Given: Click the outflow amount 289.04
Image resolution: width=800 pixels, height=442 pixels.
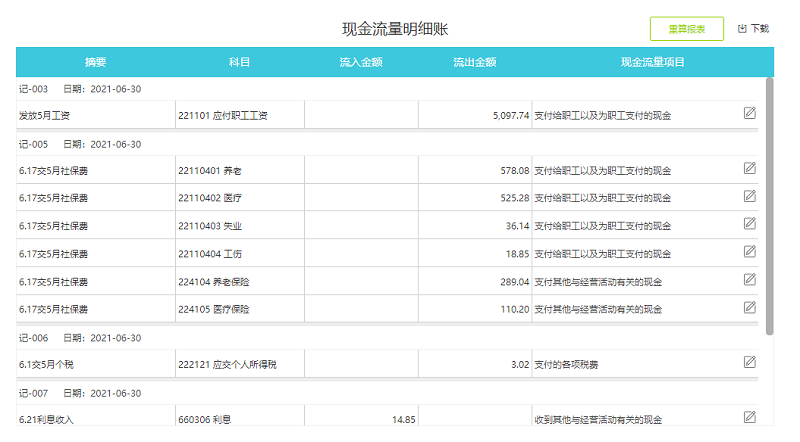Looking at the screenshot, I should click(515, 282).
